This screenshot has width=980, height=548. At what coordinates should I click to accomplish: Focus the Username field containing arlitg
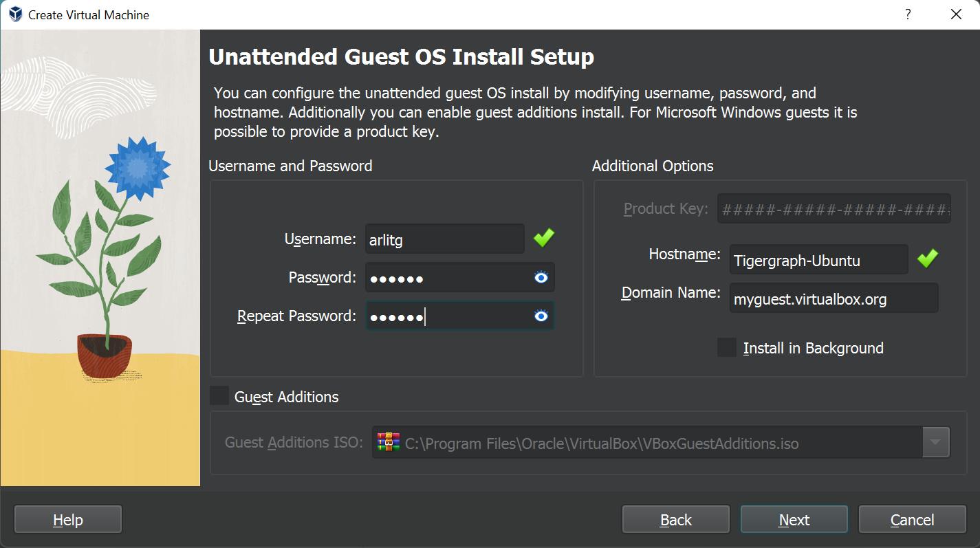(445, 239)
